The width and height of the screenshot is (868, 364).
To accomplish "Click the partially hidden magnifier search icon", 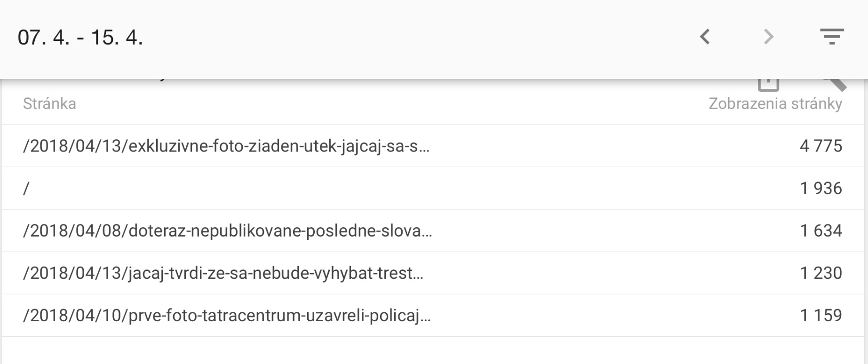I will (x=835, y=84).
